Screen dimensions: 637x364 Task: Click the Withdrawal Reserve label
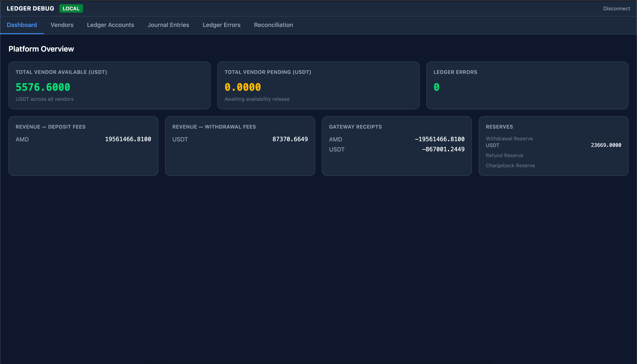(x=509, y=138)
